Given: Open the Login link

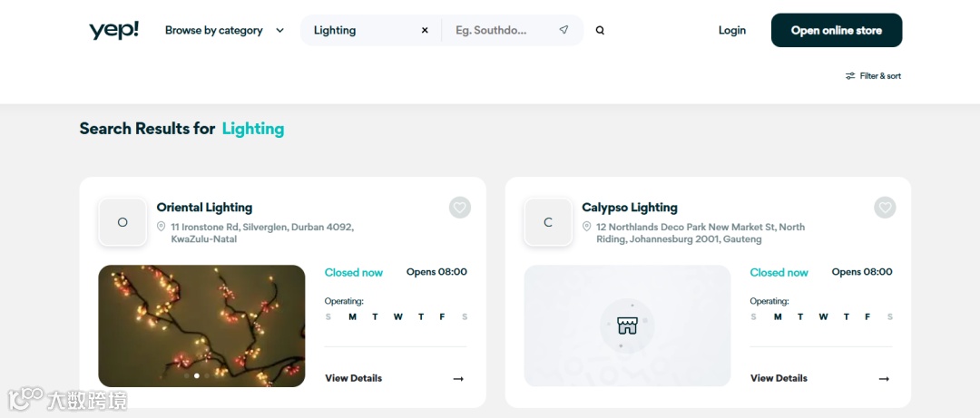Looking at the screenshot, I should [x=732, y=30].
